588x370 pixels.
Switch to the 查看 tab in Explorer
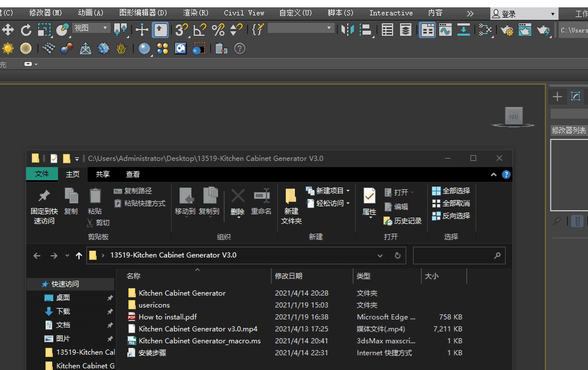click(133, 174)
